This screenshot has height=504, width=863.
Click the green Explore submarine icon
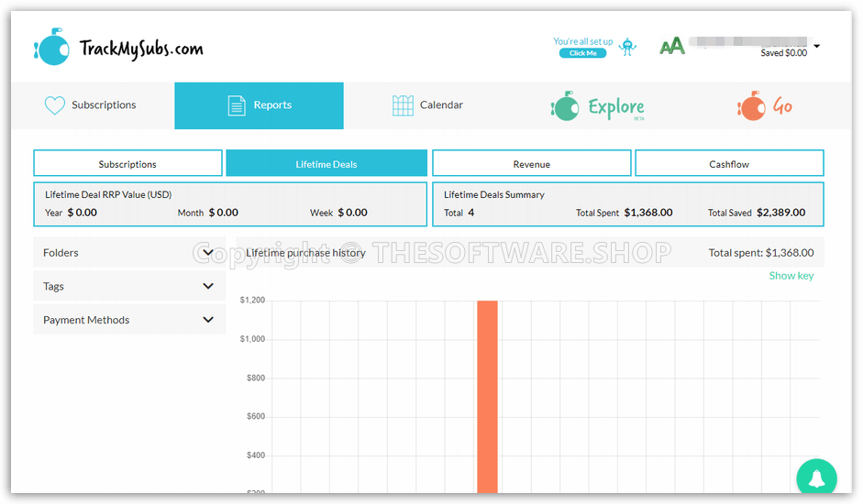pyautogui.click(x=564, y=107)
